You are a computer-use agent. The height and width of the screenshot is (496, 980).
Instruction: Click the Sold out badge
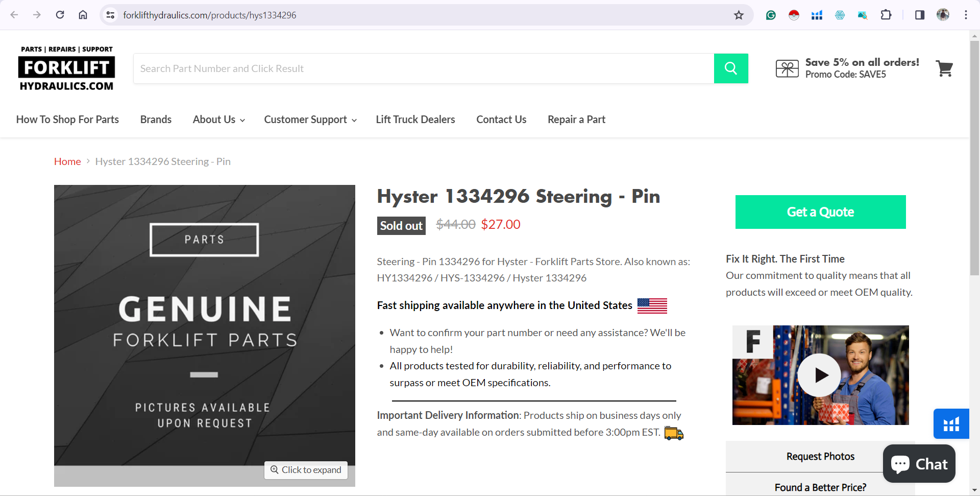401,226
